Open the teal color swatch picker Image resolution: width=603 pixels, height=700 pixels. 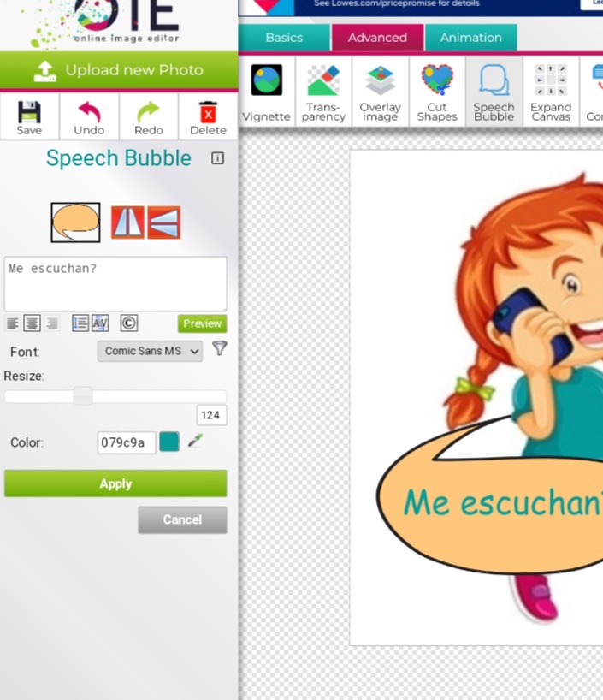click(x=169, y=442)
